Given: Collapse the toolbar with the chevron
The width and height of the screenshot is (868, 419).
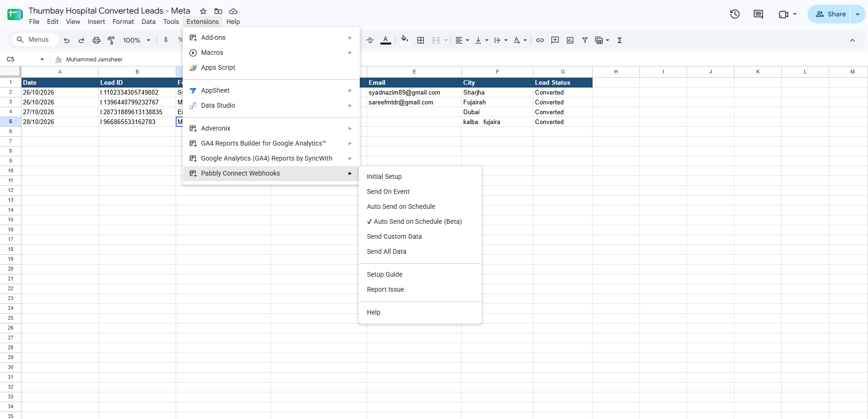Looking at the screenshot, I should (x=853, y=40).
